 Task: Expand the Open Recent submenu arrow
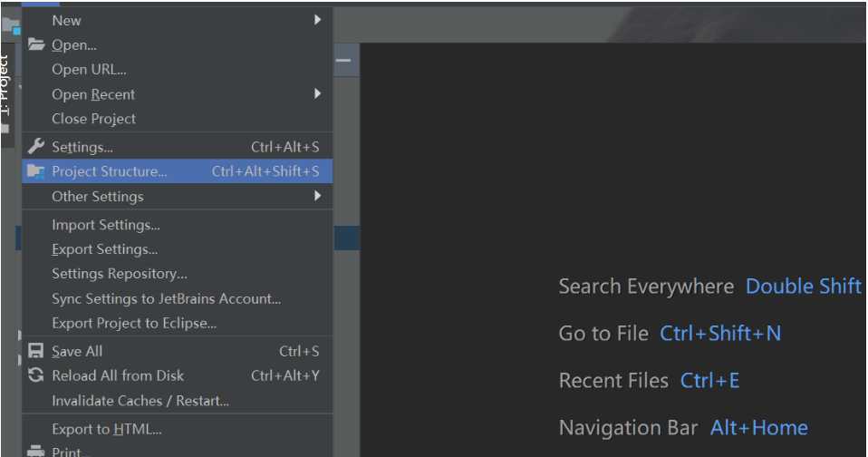click(317, 93)
